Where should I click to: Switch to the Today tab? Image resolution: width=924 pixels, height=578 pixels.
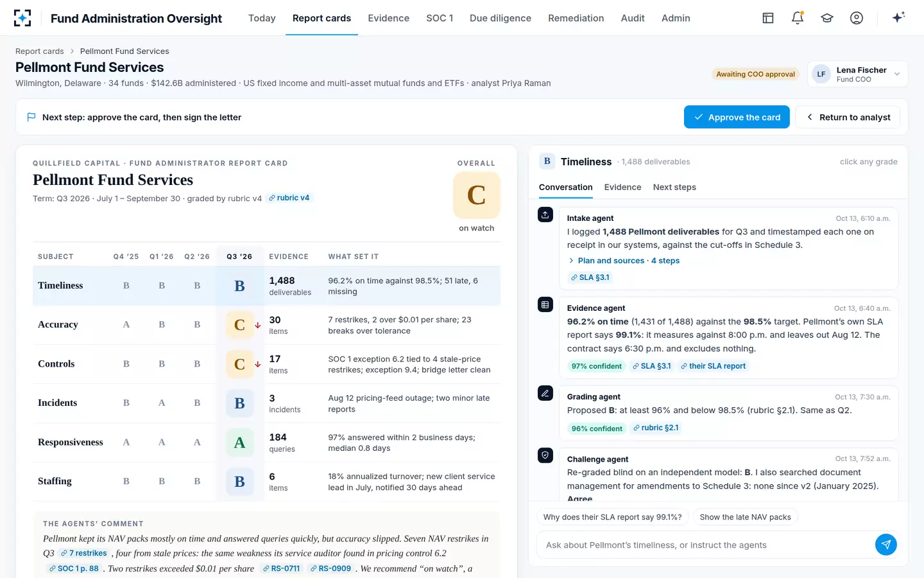tap(262, 18)
